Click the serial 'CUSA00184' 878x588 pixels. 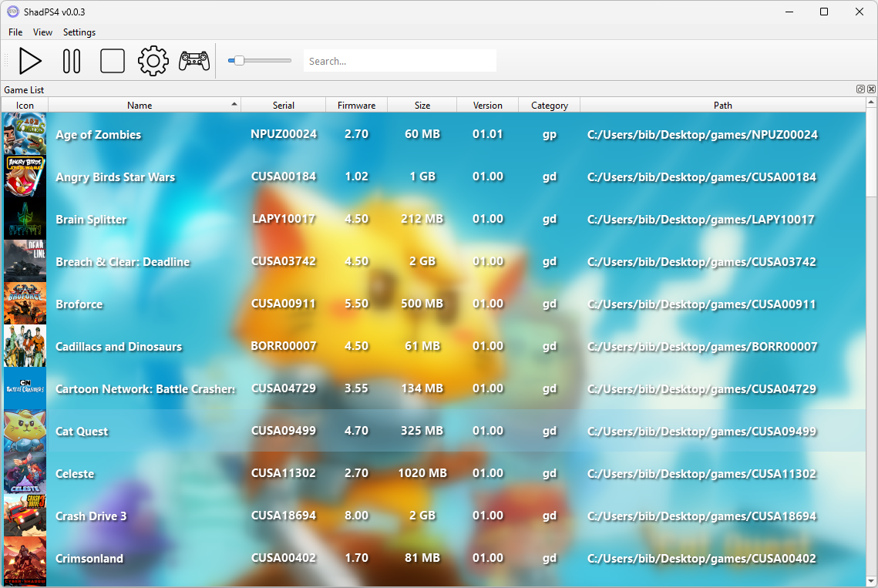pyautogui.click(x=284, y=176)
